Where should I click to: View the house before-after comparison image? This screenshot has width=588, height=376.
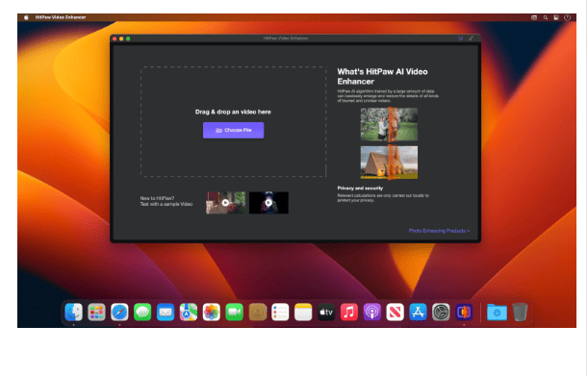click(389, 163)
